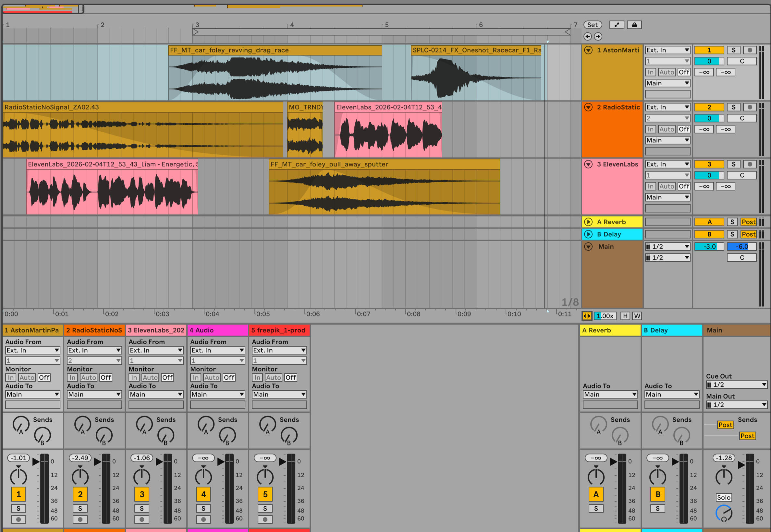This screenshot has height=532, width=771.
Task: Click the cue headphone volume knob
Action: (723, 513)
